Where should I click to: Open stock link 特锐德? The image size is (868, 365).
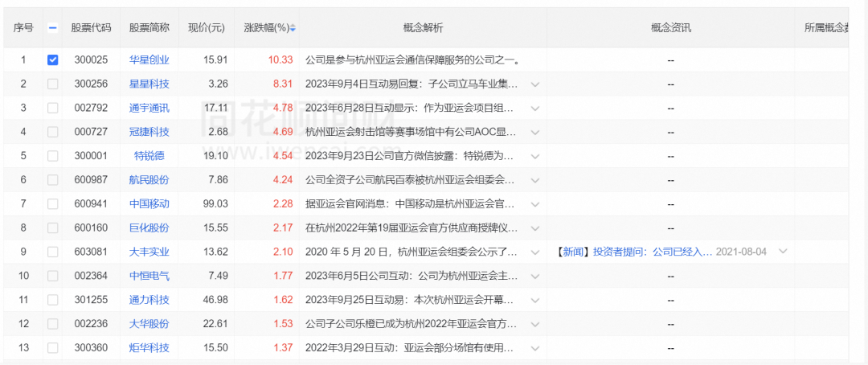pos(149,156)
